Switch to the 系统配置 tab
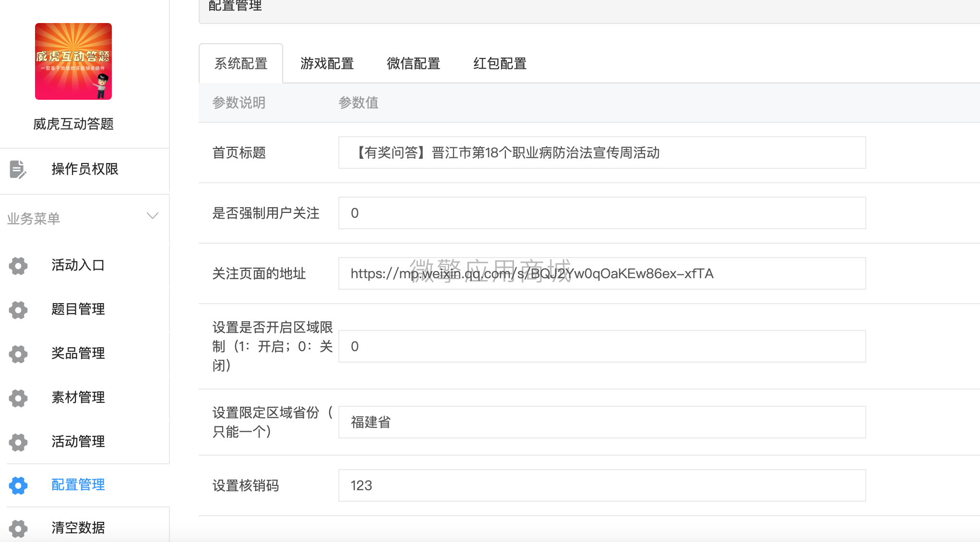 click(x=241, y=63)
